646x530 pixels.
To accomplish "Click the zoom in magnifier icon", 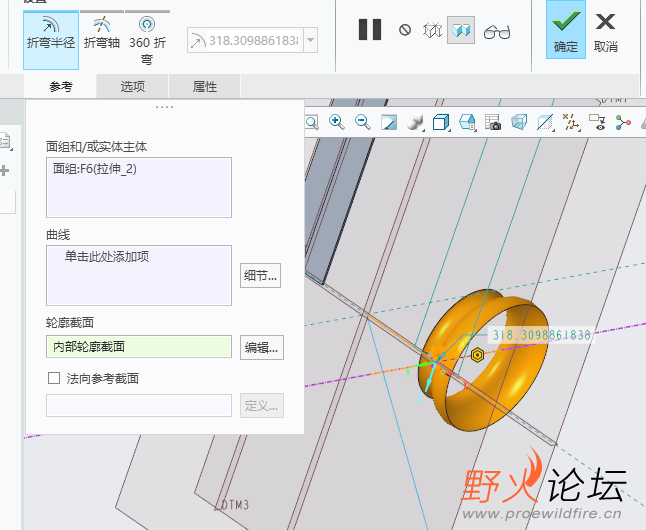I will (x=337, y=122).
